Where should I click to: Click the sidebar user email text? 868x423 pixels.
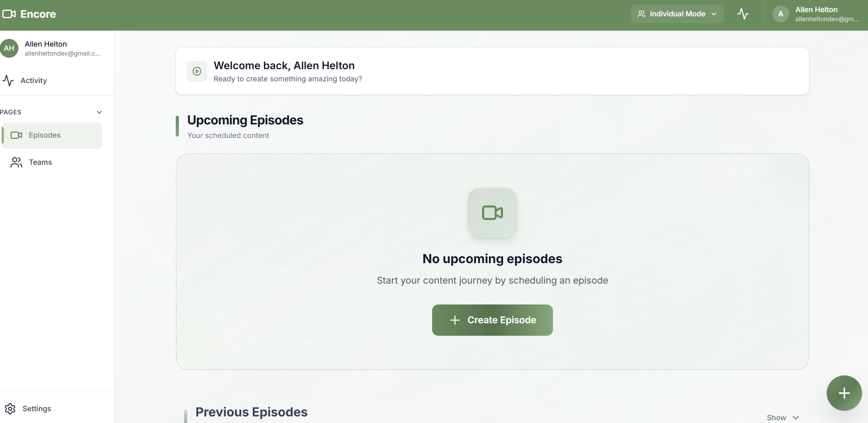(63, 54)
